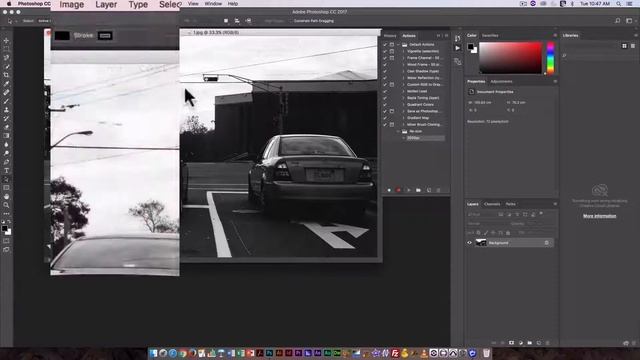
Task: Toggle dialog box for Frame Channel action
Action: [392, 58]
